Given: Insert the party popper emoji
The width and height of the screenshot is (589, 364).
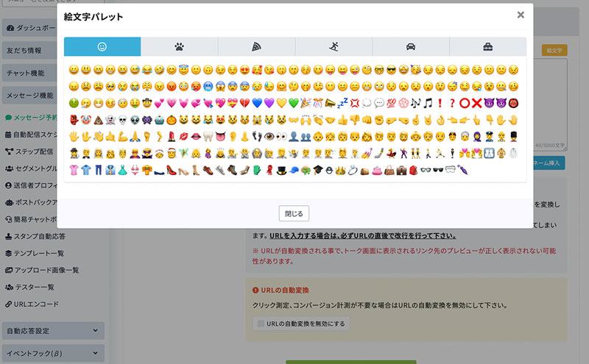Looking at the screenshot, I should 306,103.
